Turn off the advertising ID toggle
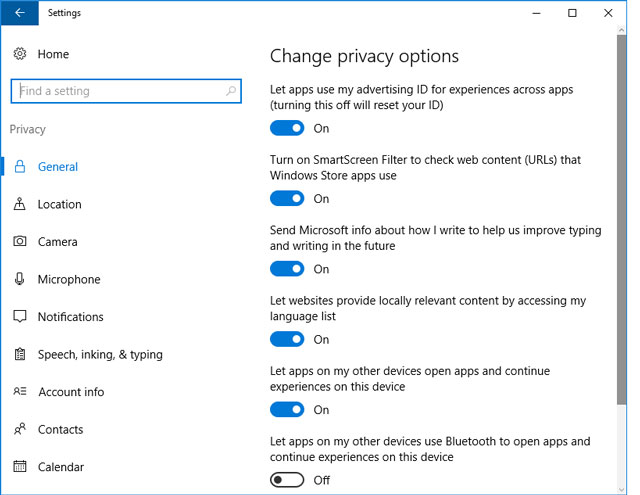 (x=287, y=128)
